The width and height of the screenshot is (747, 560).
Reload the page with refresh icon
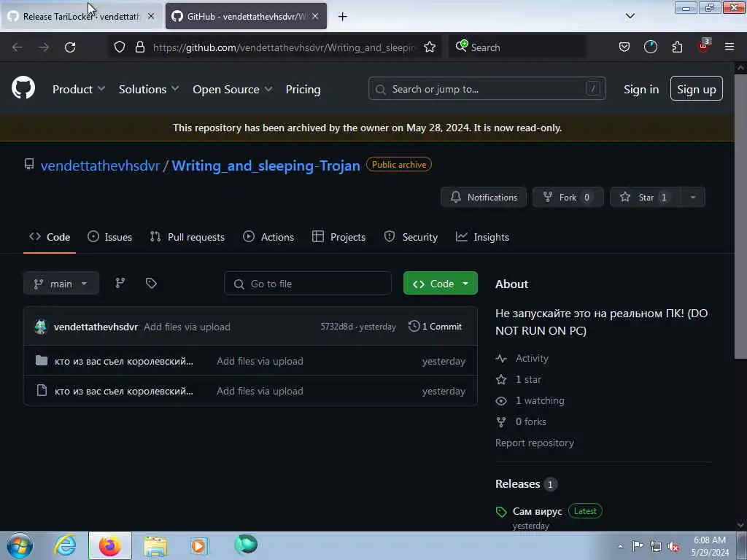tap(70, 47)
